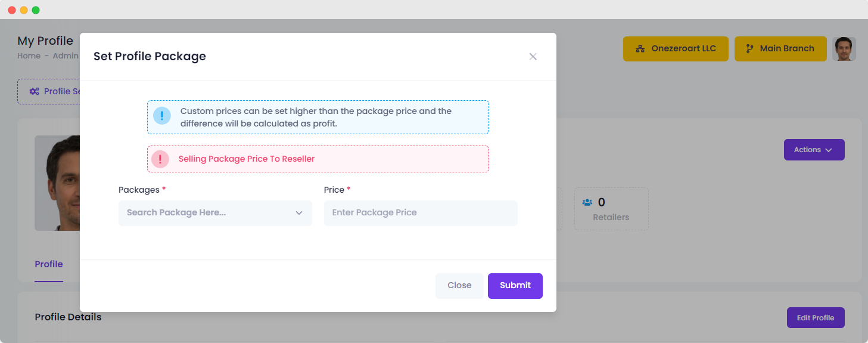Open the Actions dropdown menu
This screenshot has width=868, height=343.
pos(814,150)
